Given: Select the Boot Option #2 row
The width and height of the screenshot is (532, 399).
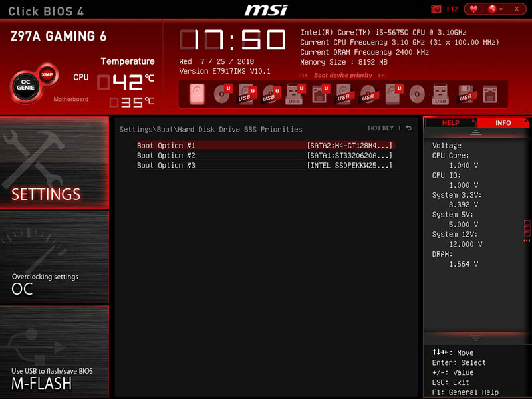Looking at the screenshot, I should tap(266, 156).
